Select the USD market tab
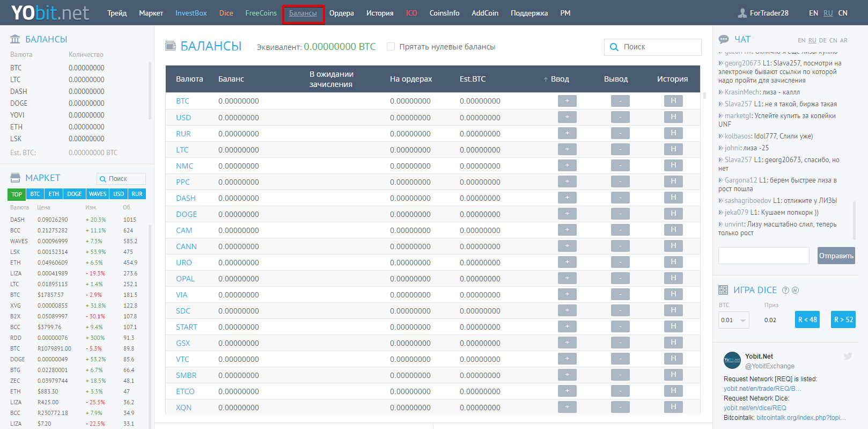This screenshot has height=429, width=868. click(119, 194)
